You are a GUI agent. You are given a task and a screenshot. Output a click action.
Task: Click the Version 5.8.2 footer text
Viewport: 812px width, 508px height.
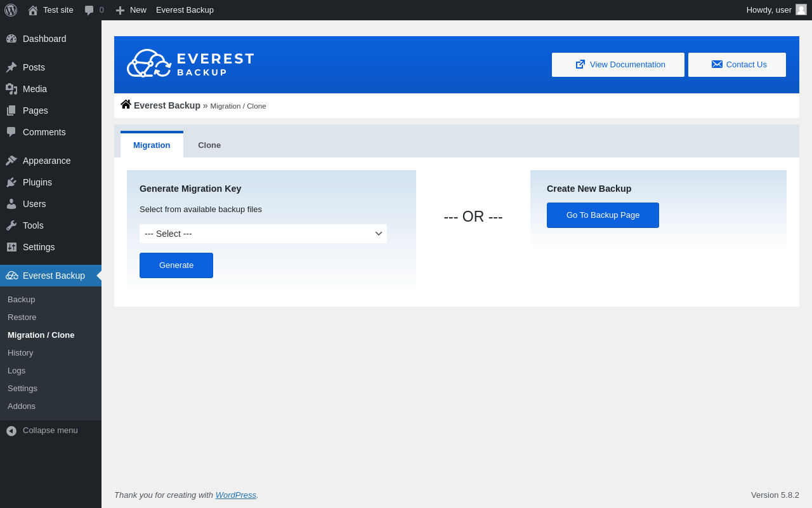(775, 495)
